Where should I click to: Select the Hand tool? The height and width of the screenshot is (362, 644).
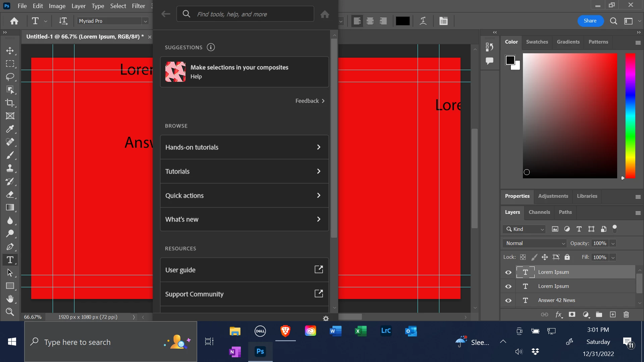pyautogui.click(x=10, y=299)
